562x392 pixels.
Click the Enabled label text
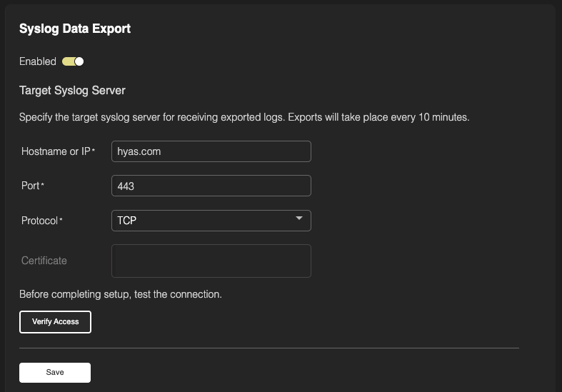pyautogui.click(x=37, y=61)
